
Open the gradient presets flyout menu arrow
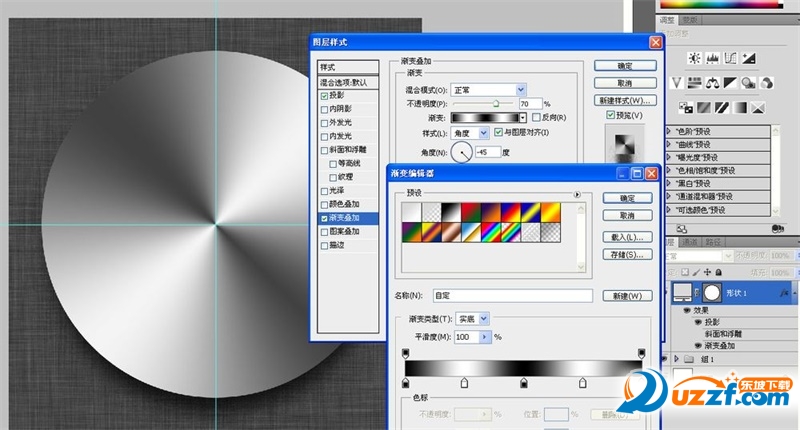[x=577, y=194]
